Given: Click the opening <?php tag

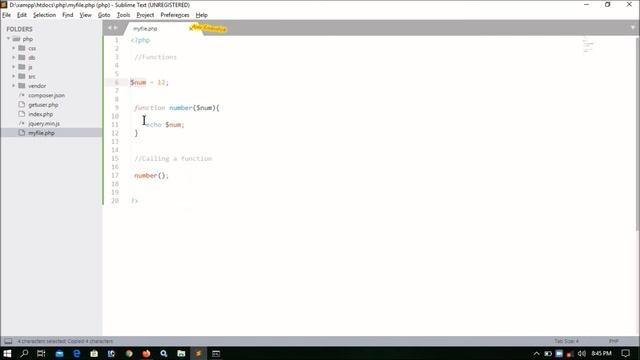Looking at the screenshot, I should click(140, 40).
